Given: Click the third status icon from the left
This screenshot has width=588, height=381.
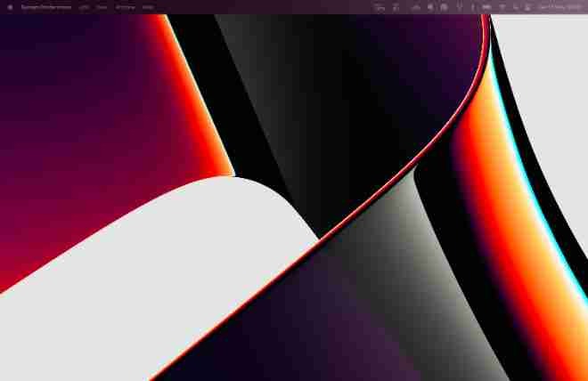Looking at the screenshot, I should coord(415,7).
